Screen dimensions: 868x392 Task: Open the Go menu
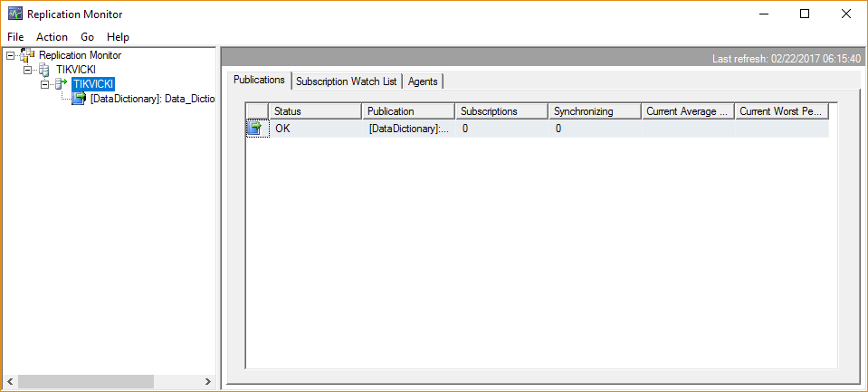click(88, 37)
